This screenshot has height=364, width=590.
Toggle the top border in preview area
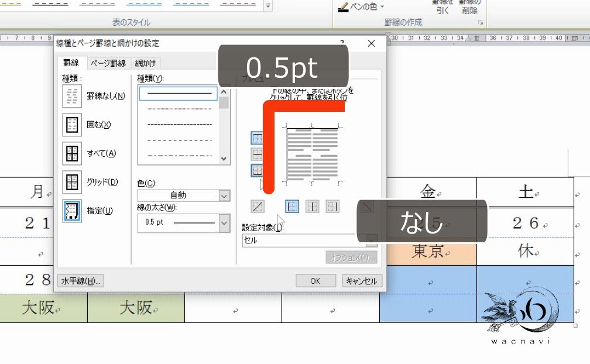point(256,138)
